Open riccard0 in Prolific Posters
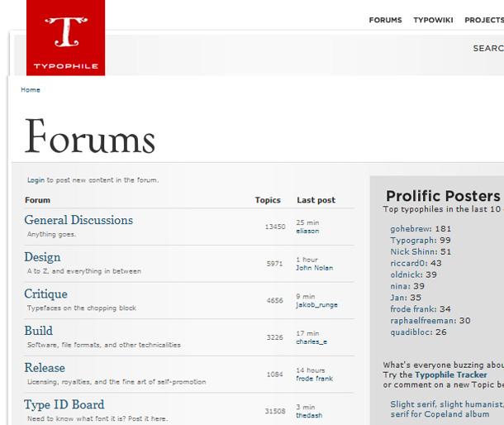Image resolution: width=504 pixels, height=425 pixels. coord(408,263)
